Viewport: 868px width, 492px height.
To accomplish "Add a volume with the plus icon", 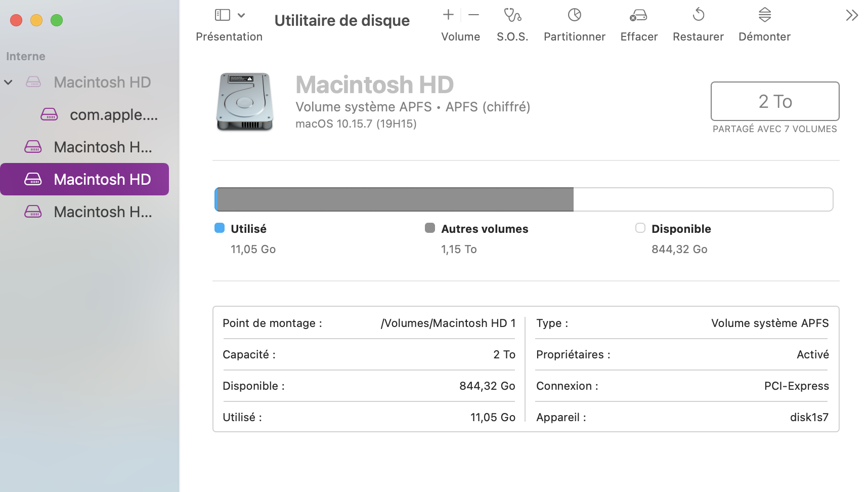I will click(448, 15).
